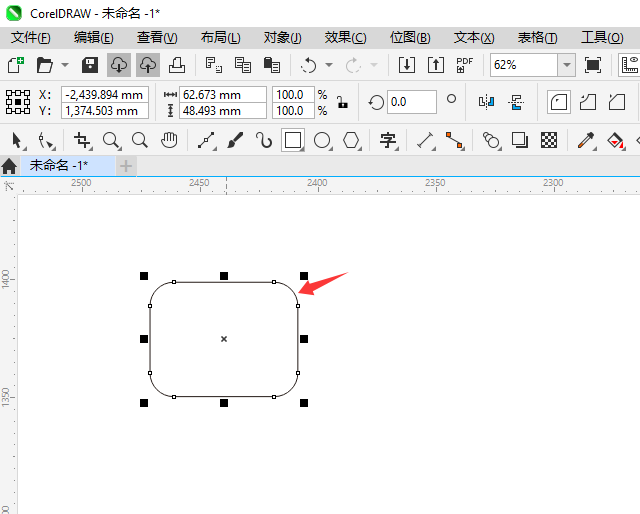
Task: Select the scalloped corner option
Action: 588,102
